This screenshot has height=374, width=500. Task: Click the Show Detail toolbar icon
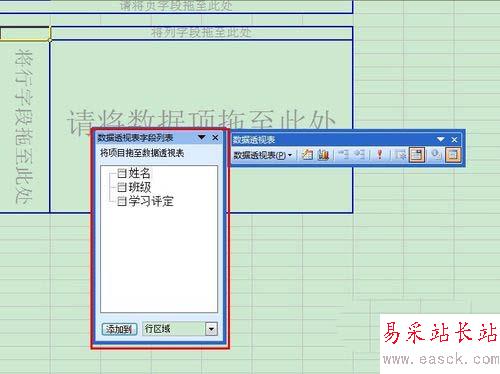click(359, 155)
